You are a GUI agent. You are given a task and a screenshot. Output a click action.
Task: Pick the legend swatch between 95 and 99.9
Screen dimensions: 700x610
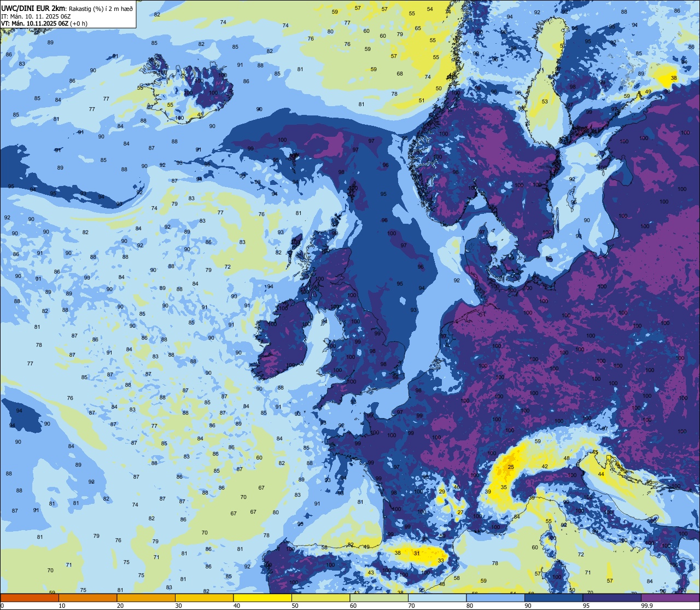611,597
